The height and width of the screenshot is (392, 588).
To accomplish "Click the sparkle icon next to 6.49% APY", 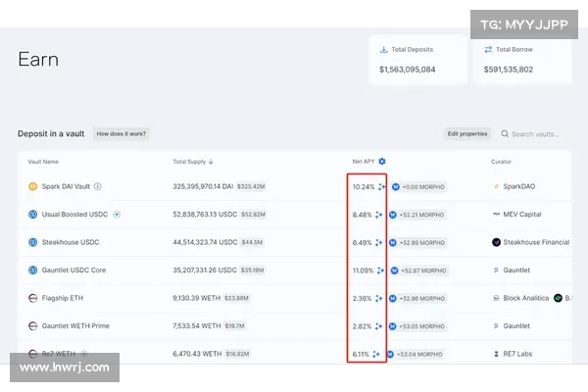I will pos(378,243).
